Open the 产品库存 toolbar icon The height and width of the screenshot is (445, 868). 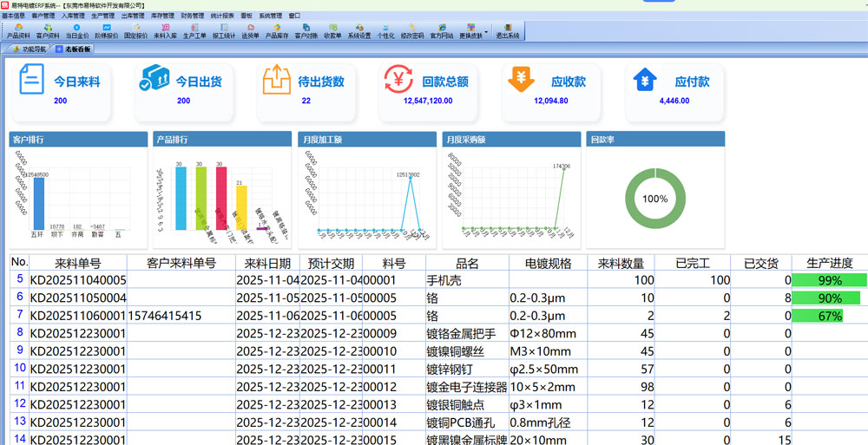(277, 31)
